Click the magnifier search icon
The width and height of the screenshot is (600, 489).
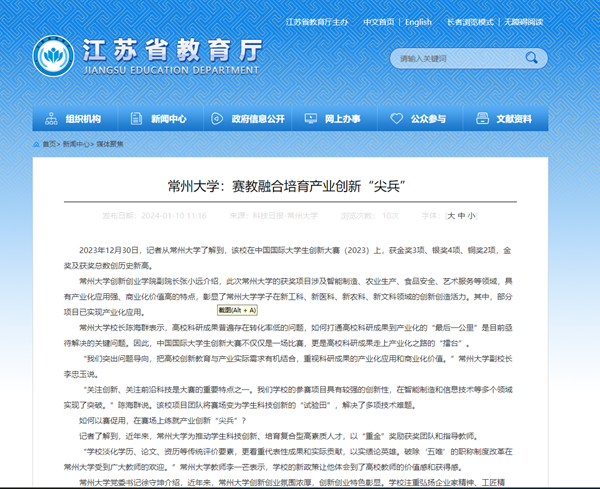coord(532,58)
